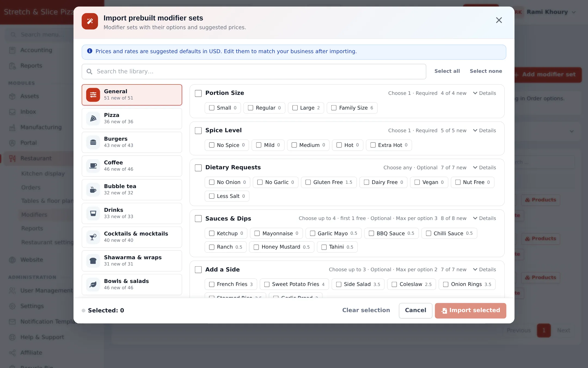The height and width of the screenshot is (368, 588).
Task: Click the magic wand icon in dialog header
Action: tap(90, 21)
